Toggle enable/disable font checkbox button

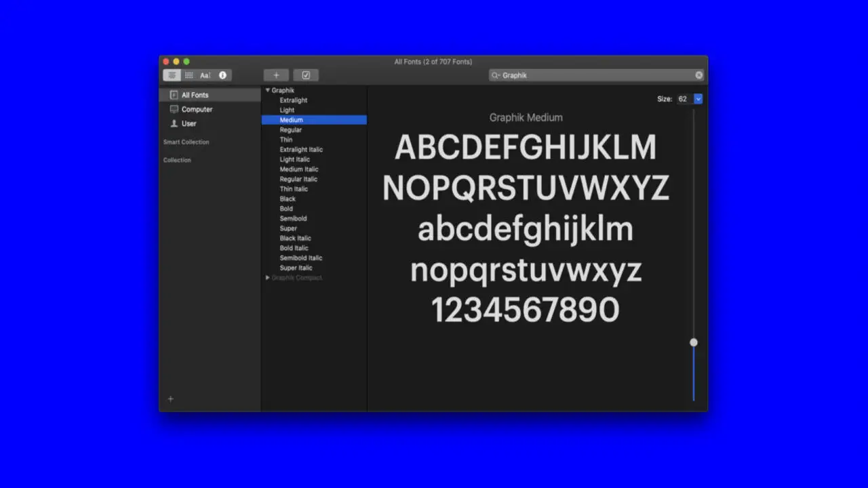tap(306, 75)
